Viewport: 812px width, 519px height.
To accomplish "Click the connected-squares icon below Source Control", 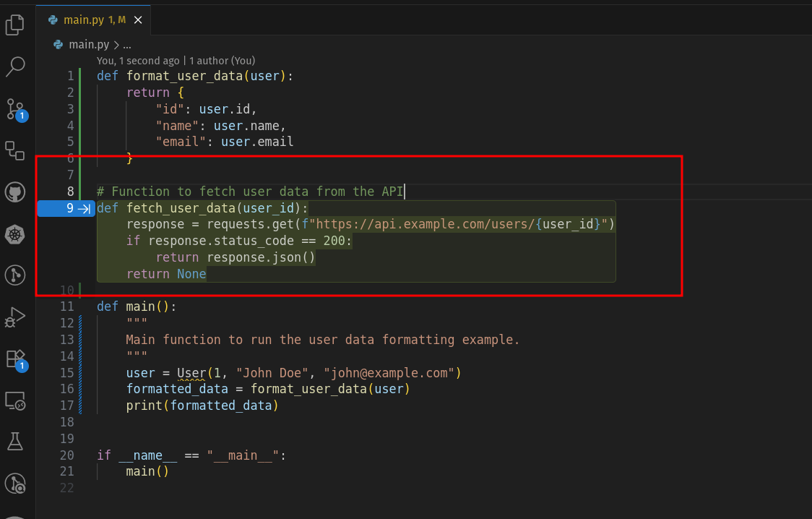I will [15, 150].
